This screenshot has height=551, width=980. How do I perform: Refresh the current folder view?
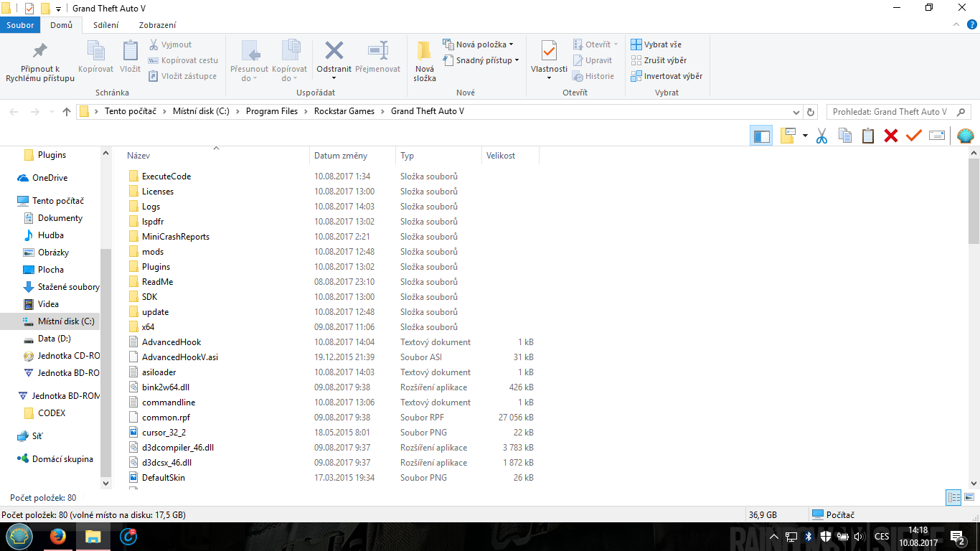(811, 112)
